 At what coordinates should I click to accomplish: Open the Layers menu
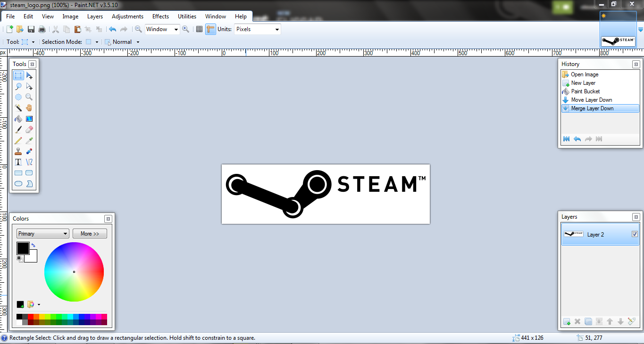coord(95,16)
